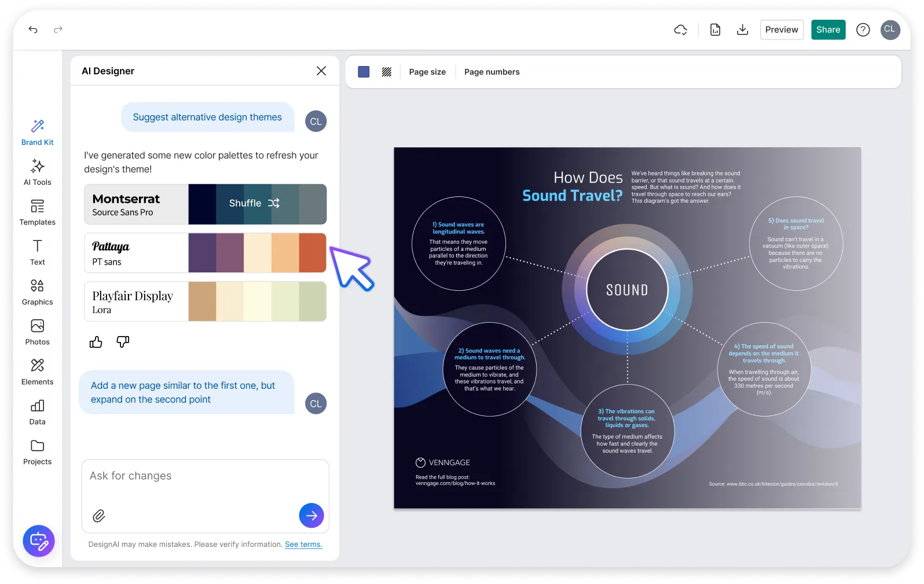Give thumbs up to AI response

[x=96, y=342]
